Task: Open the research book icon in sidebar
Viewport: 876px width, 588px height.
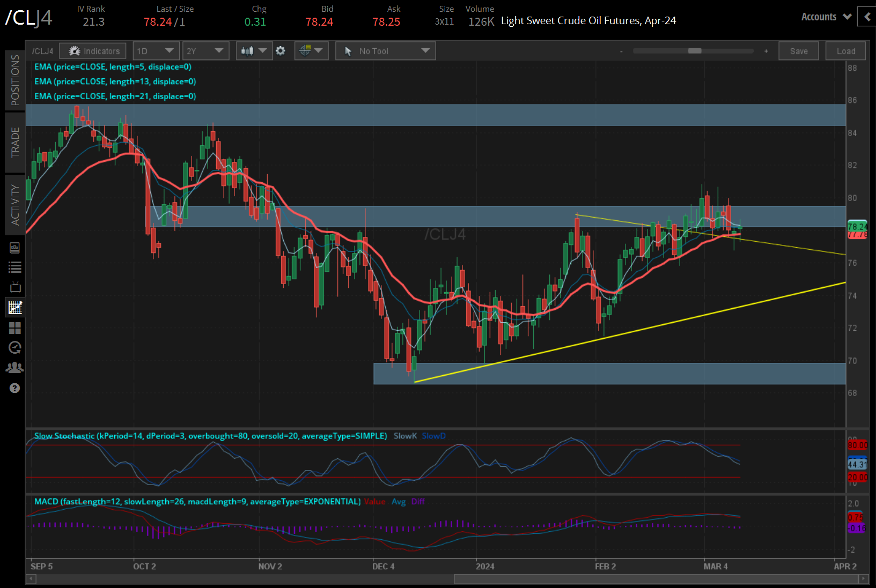Action: [14, 248]
